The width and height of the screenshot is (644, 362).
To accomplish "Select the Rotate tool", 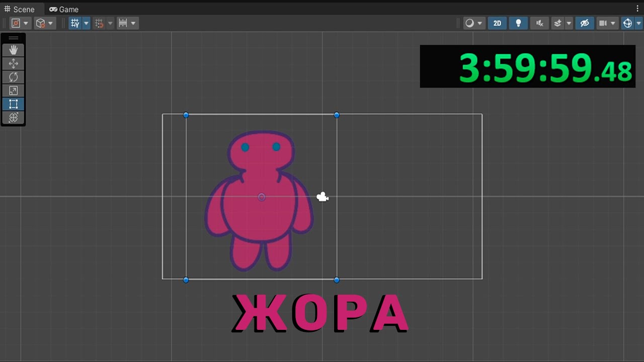I will click(14, 77).
